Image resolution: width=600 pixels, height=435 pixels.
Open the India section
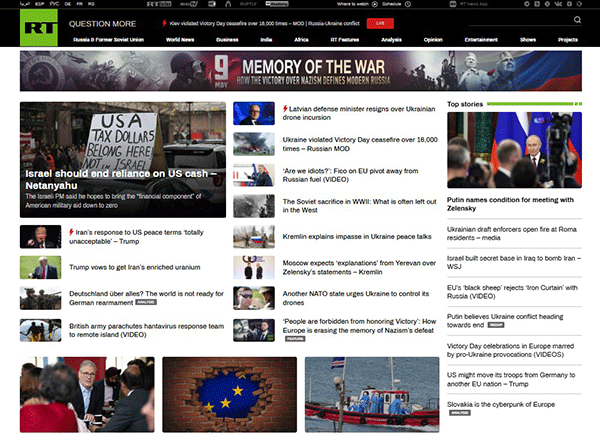tap(266, 40)
